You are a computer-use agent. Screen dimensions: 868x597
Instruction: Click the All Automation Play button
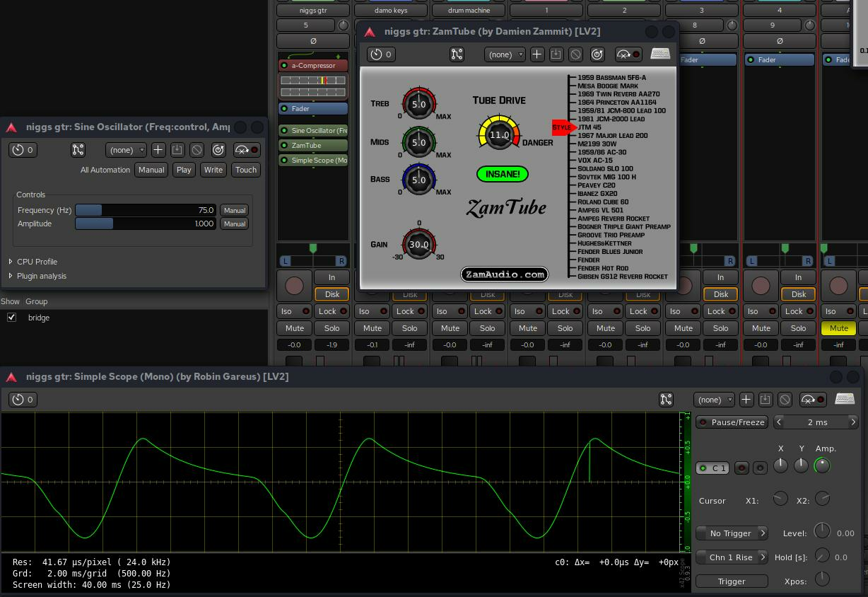[184, 170]
